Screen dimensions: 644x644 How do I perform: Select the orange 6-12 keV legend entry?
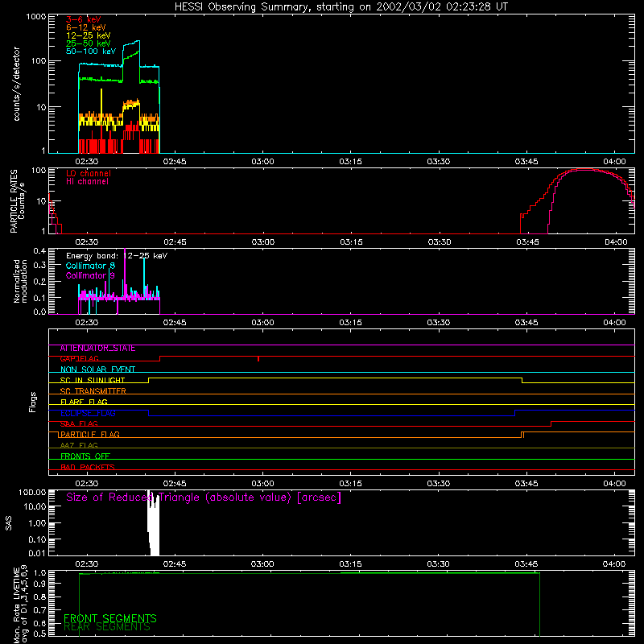click(86, 27)
